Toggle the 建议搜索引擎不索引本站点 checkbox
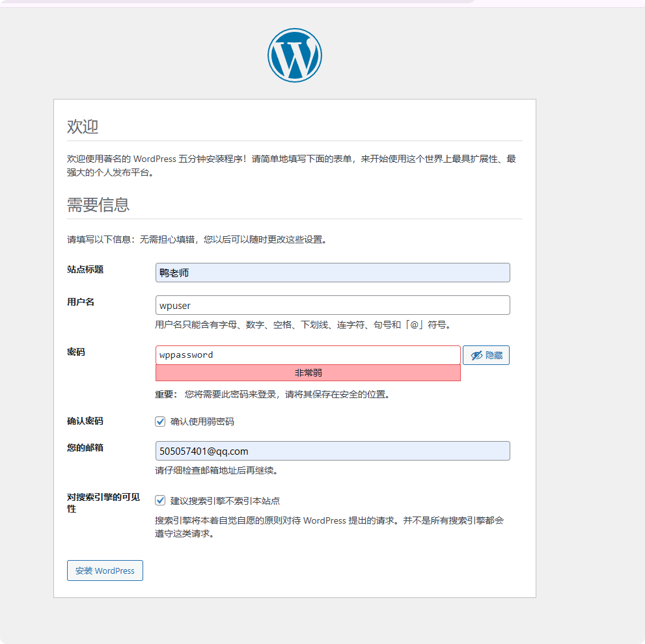 (160, 500)
